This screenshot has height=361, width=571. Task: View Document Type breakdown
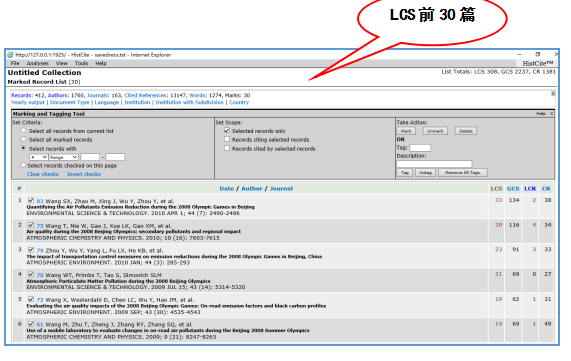click(x=70, y=102)
